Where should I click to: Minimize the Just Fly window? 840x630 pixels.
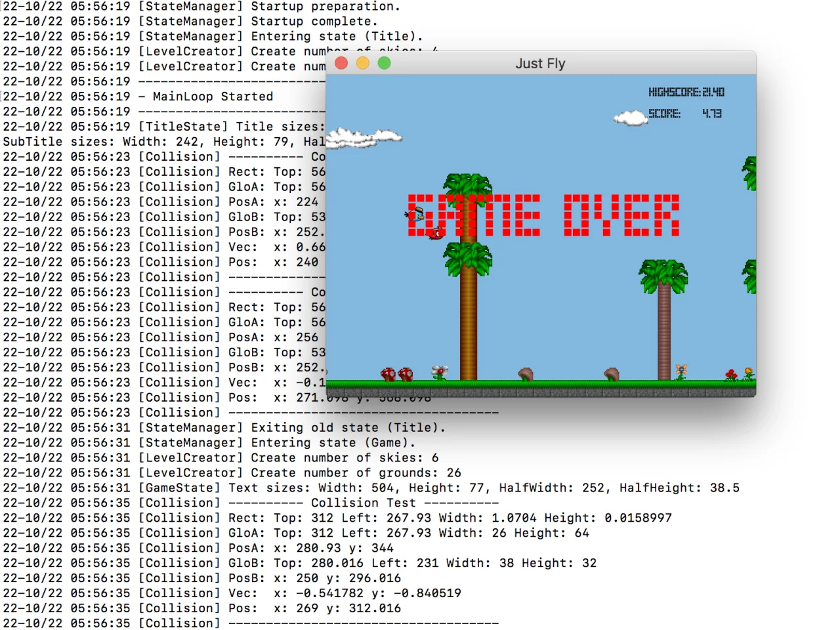coord(363,63)
